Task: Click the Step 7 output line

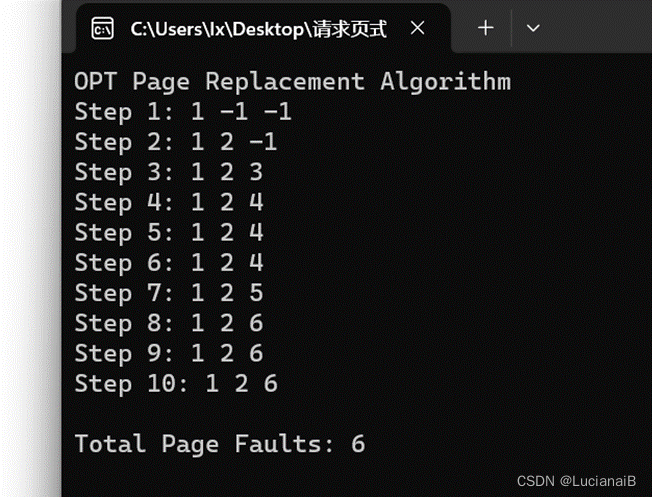Action: point(169,293)
